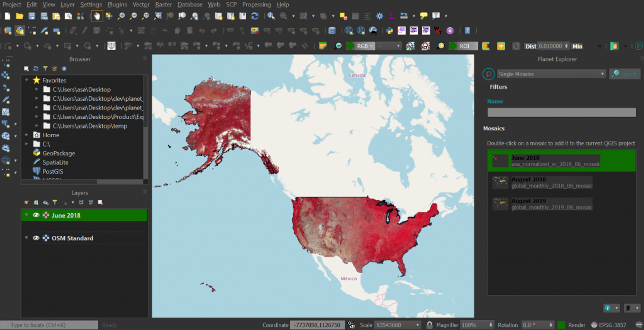The width and height of the screenshot is (644, 330).
Task: Open the Project menu
Action: tap(12, 4)
